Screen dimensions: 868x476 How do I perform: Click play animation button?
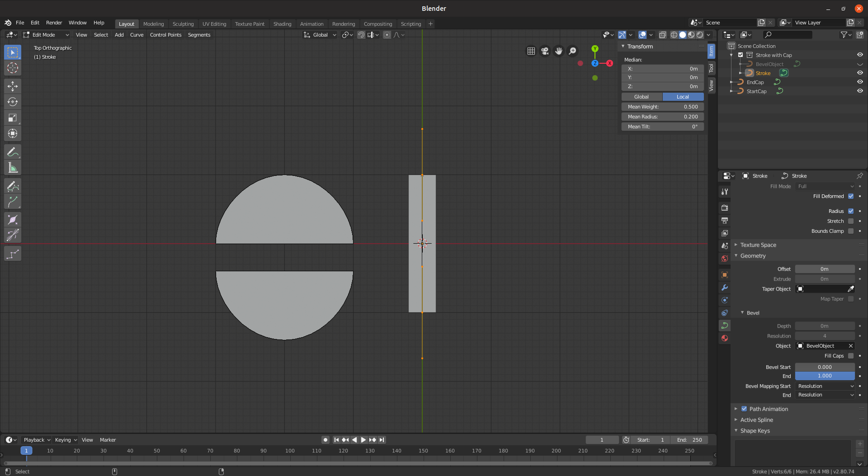(363, 440)
